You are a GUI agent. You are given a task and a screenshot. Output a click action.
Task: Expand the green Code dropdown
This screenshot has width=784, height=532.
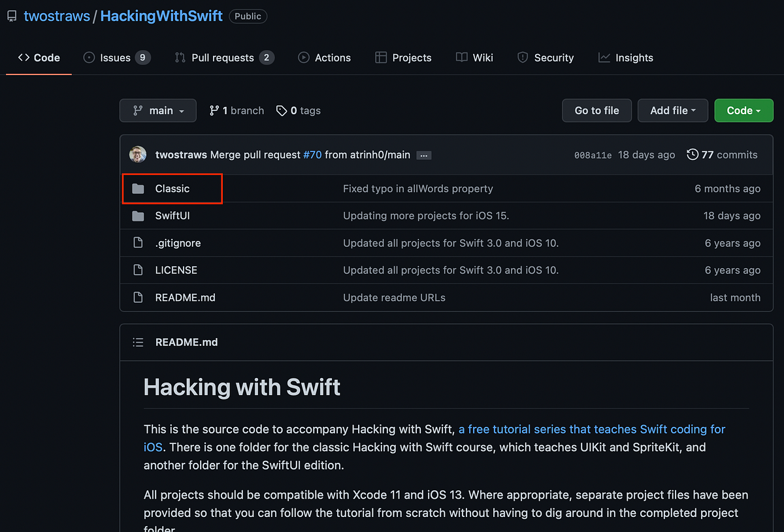[743, 110]
